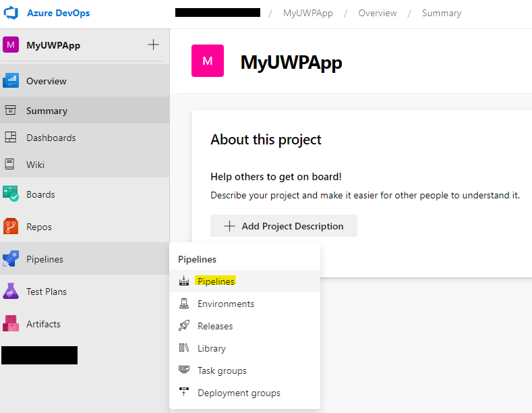Screen dimensions: 532x413
Task: Open the Azure DevOps home link
Action: [x=59, y=13]
